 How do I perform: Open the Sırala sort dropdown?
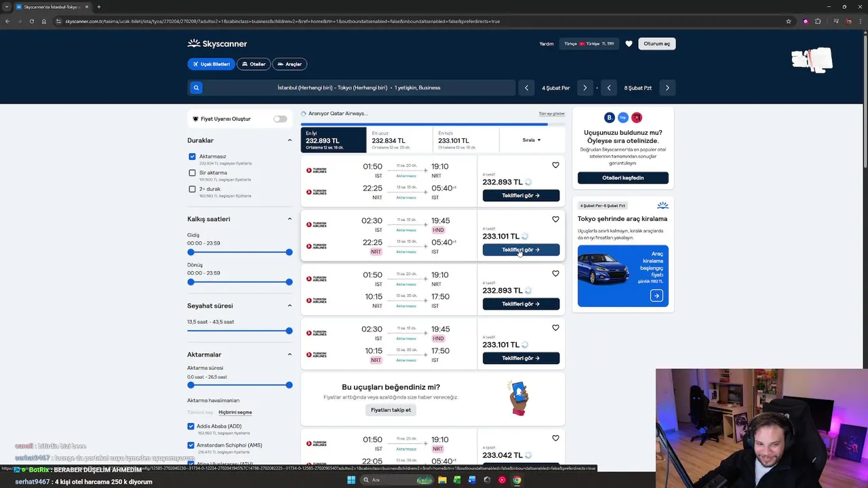532,140
